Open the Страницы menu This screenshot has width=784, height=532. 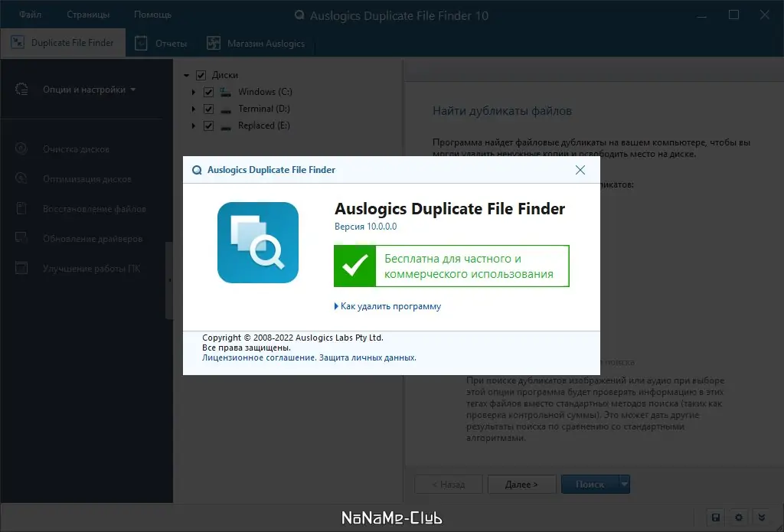tap(88, 15)
